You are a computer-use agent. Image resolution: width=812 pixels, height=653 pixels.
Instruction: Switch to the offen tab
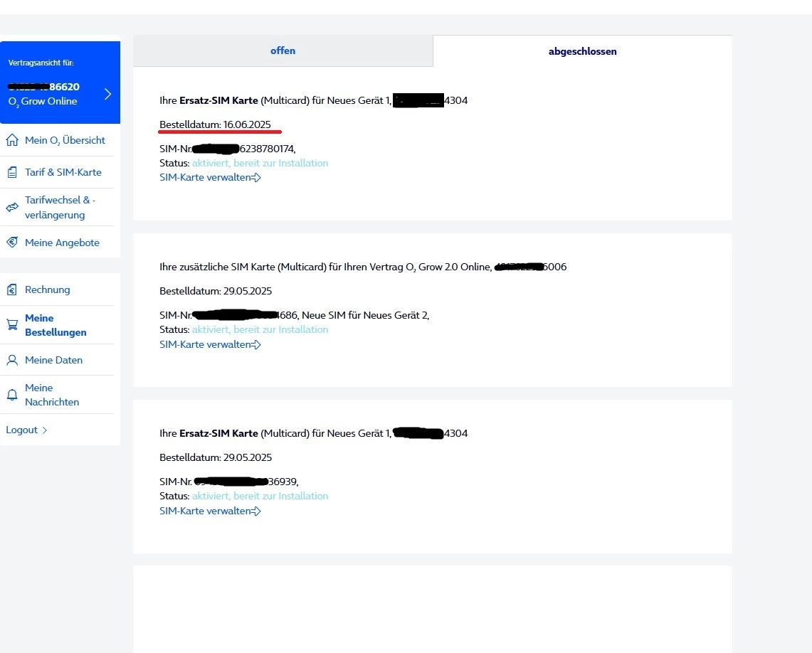pos(283,51)
